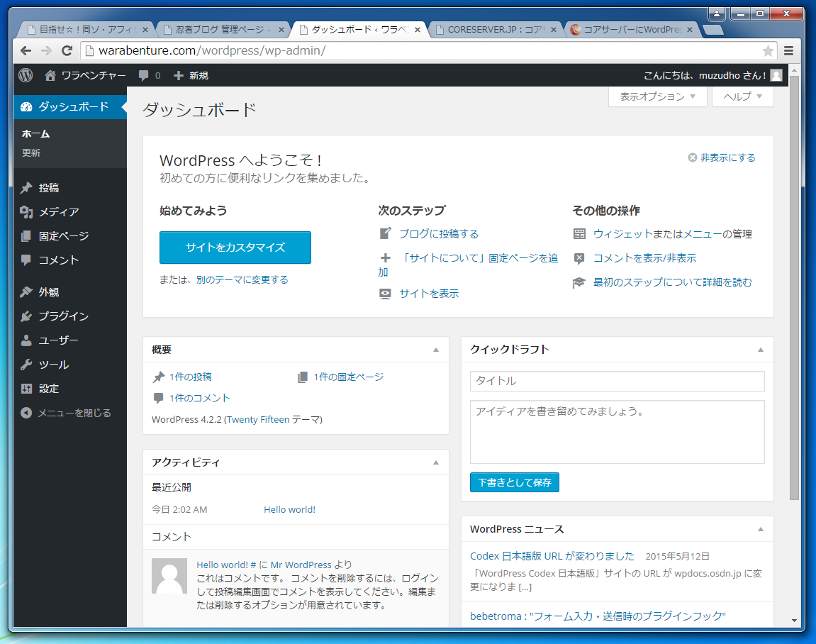816x644 pixels.
Task: Click the WordPress logo in admin bar
Action: coord(26,75)
